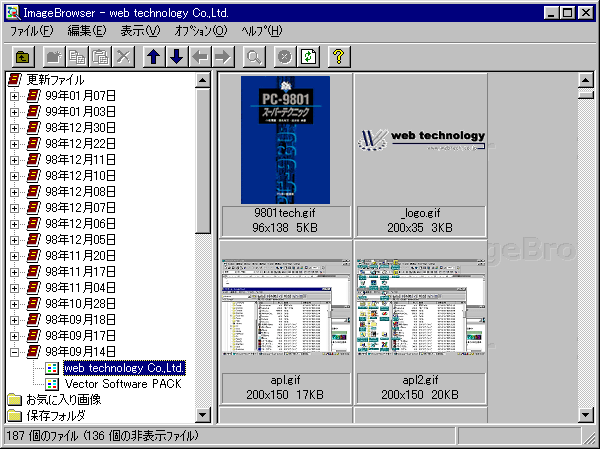
Task: Expand the 98年11月17日 tree node
Action: pos(14,272)
